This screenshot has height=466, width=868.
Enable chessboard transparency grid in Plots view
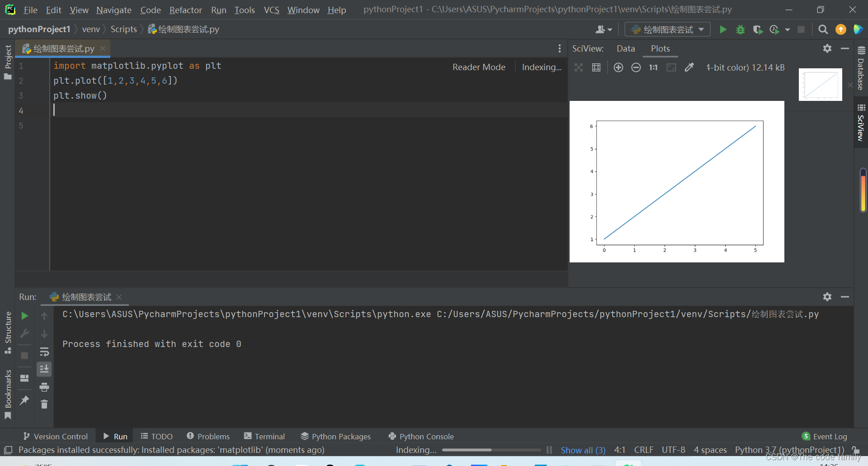click(x=579, y=67)
